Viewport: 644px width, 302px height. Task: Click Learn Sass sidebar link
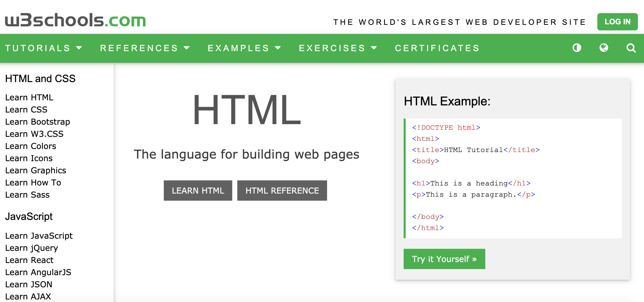click(x=27, y=195)
